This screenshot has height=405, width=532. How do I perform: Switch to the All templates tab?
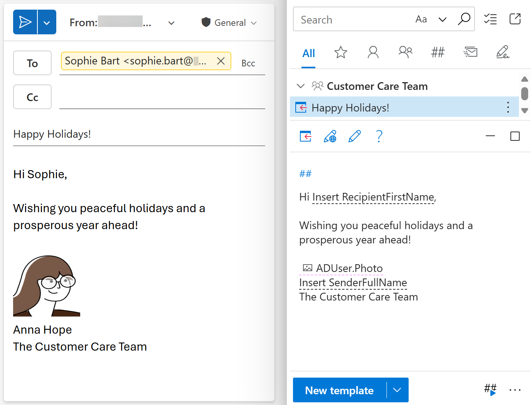tap(308, 53)
